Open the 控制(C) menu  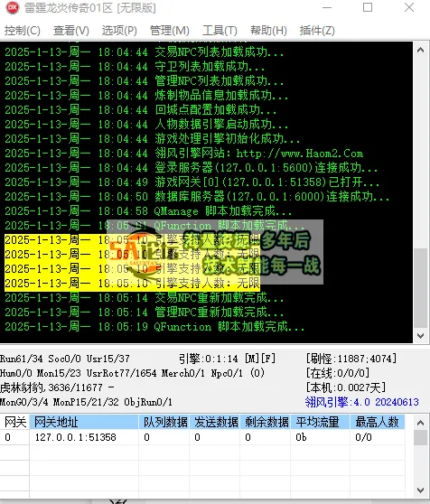[x=23, y=31]
